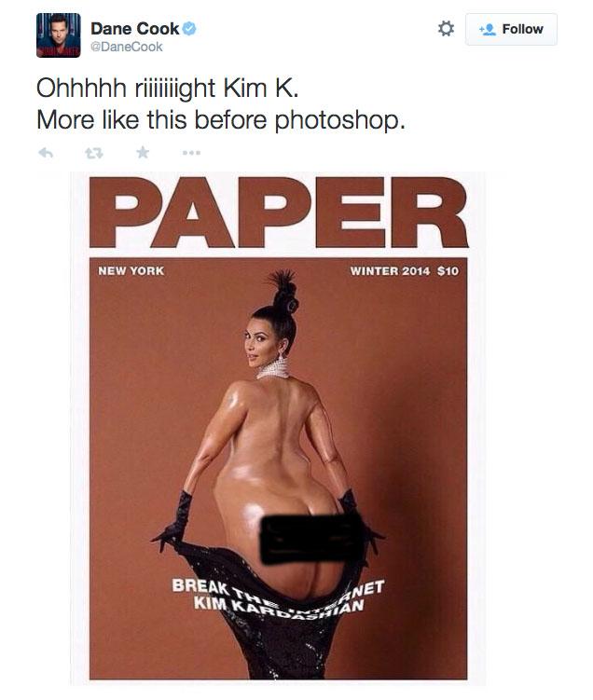The width and height of the screenshot is (593, 700).
Task: Open Dane Cook's profile avatar
Action: coord(59,35)
